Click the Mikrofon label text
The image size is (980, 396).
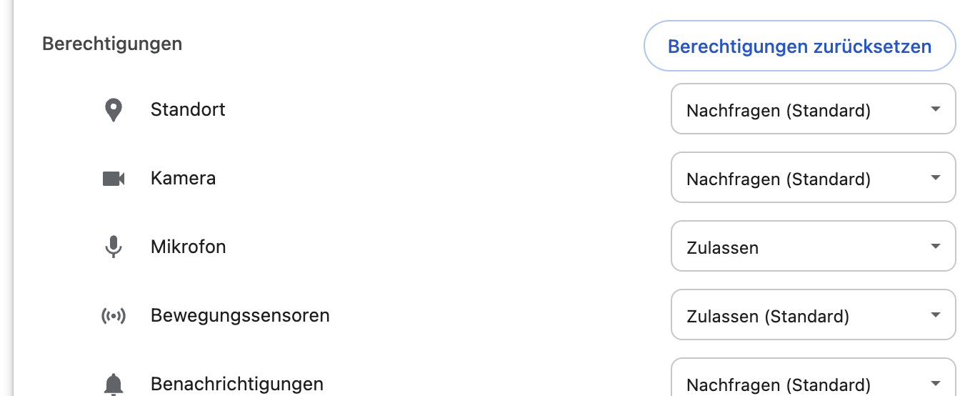pyautogui.click(x=188, y=247)
